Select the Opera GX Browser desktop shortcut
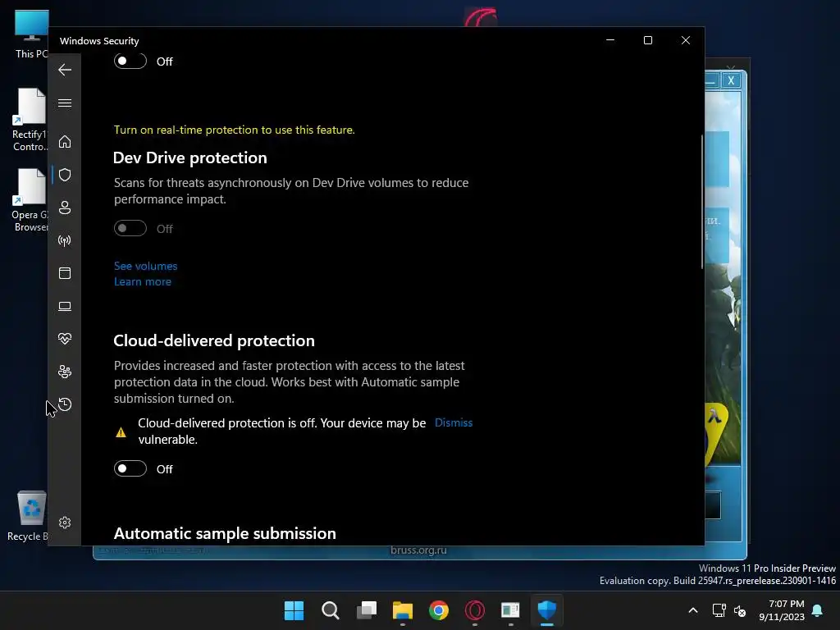Image resolution: width=840 pixels, height=630 pixels. pos(30,201)
